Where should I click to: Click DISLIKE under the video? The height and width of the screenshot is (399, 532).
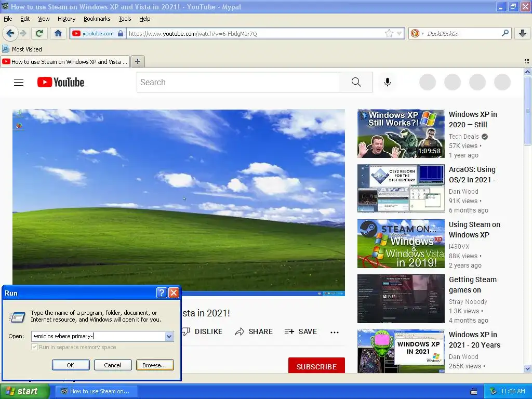(202, 331)
